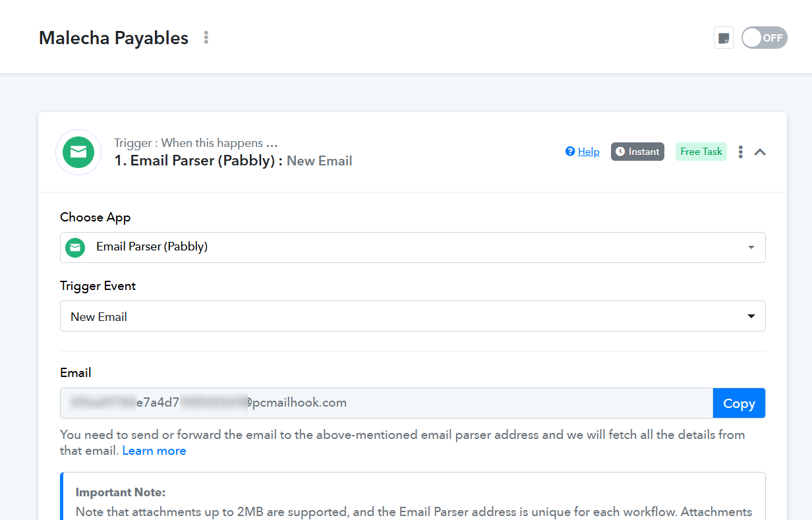Click the Free Task badge

(x=701, y=152)
